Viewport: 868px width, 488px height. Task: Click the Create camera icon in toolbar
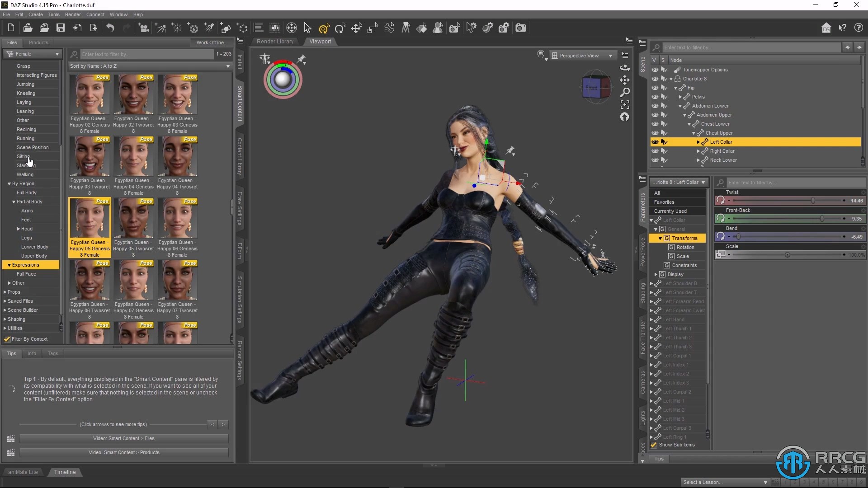pos(520,28)
